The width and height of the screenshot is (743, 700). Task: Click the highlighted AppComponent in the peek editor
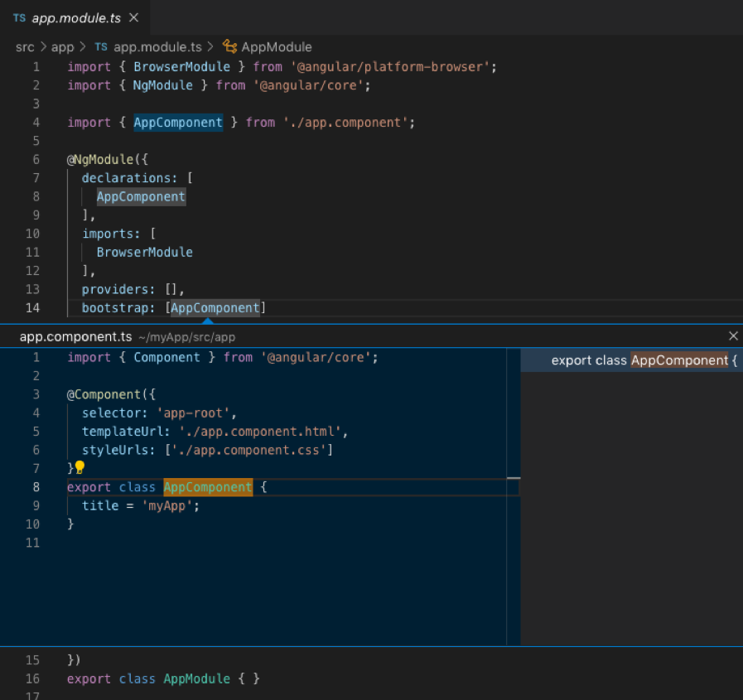click(x=208, y=487)
